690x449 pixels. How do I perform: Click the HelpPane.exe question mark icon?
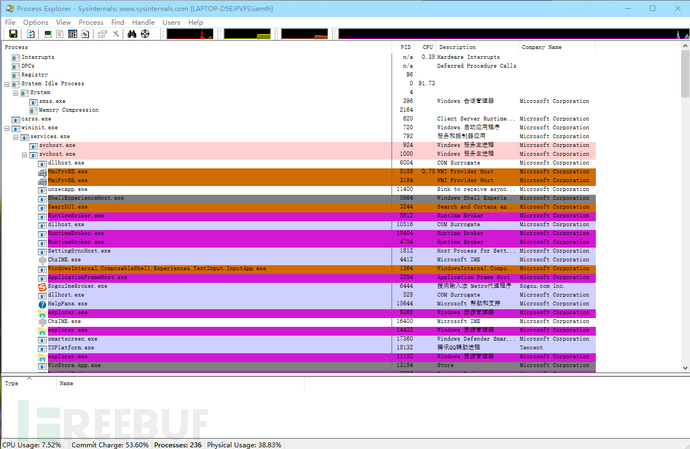[x=41, y=304]
